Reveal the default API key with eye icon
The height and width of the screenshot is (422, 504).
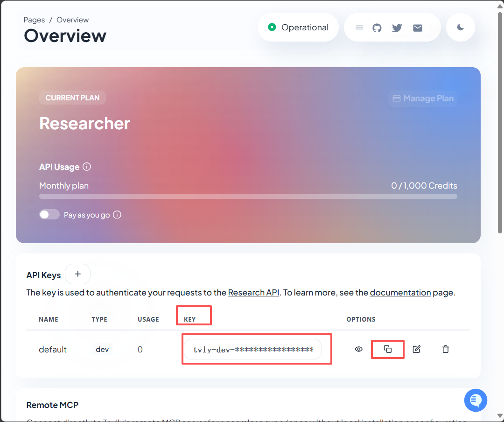[x=359, y=349]
